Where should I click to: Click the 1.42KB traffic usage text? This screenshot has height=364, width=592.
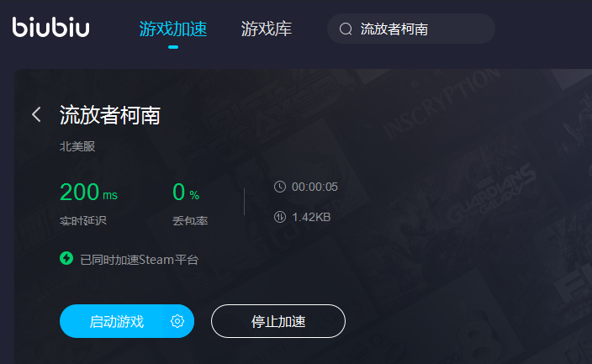pyautogui.click(x=311, y=217)
